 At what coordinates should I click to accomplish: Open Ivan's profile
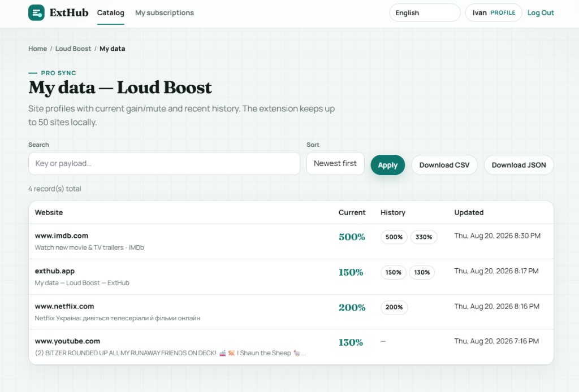494,13
